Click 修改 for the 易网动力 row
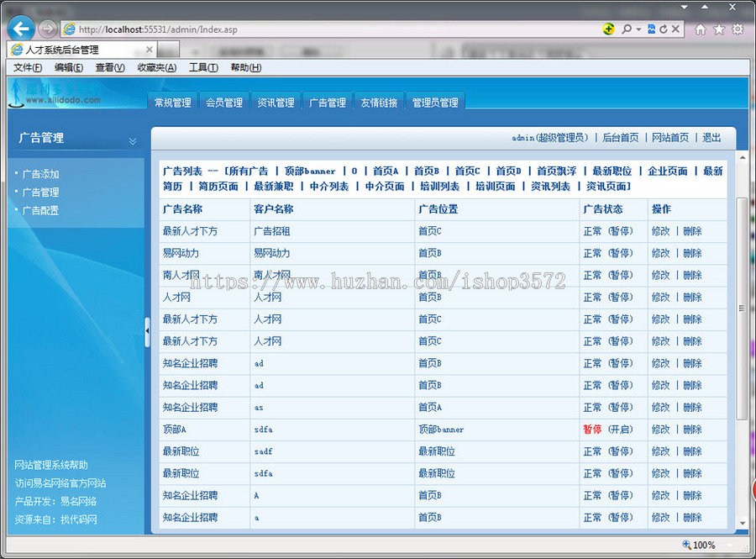 660,253
